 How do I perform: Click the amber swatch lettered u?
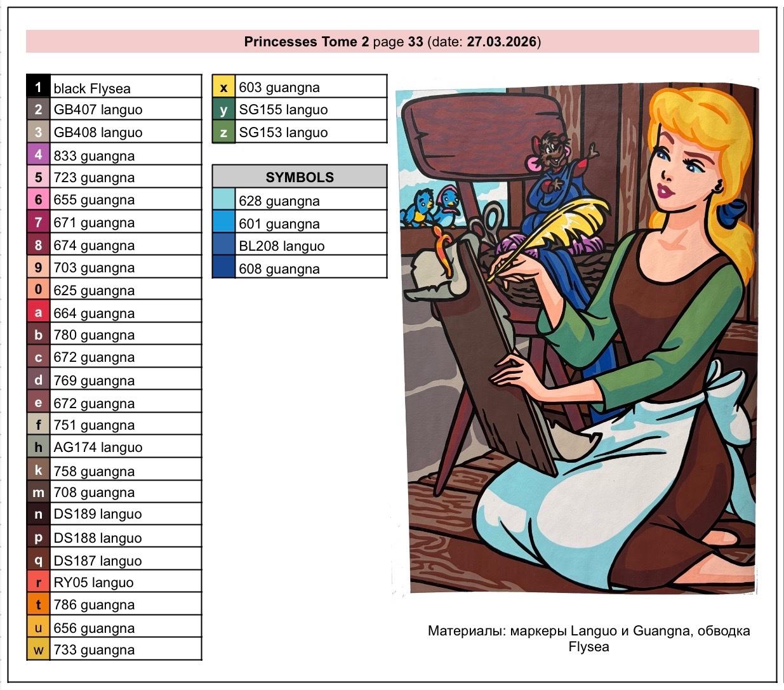tap(38, 627)
